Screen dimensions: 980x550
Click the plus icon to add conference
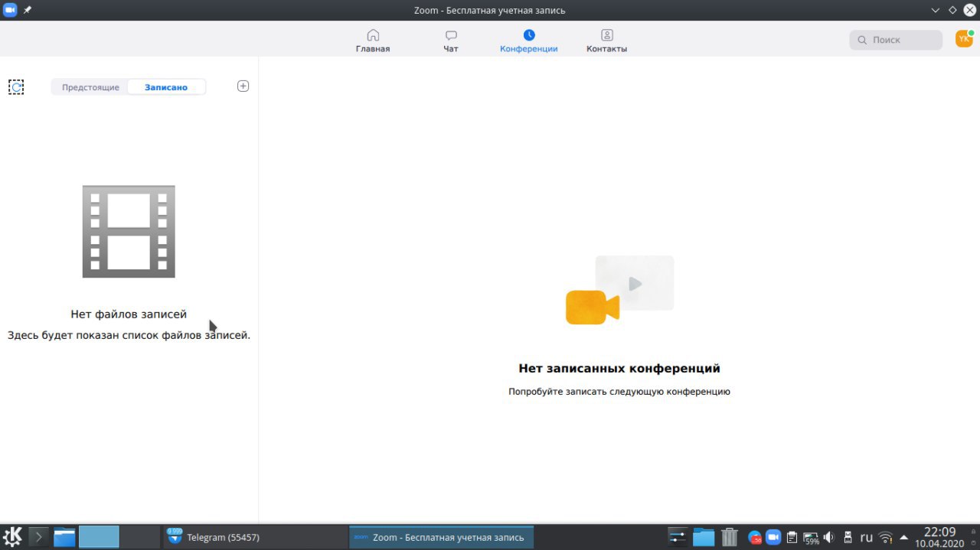click(243, 86)
